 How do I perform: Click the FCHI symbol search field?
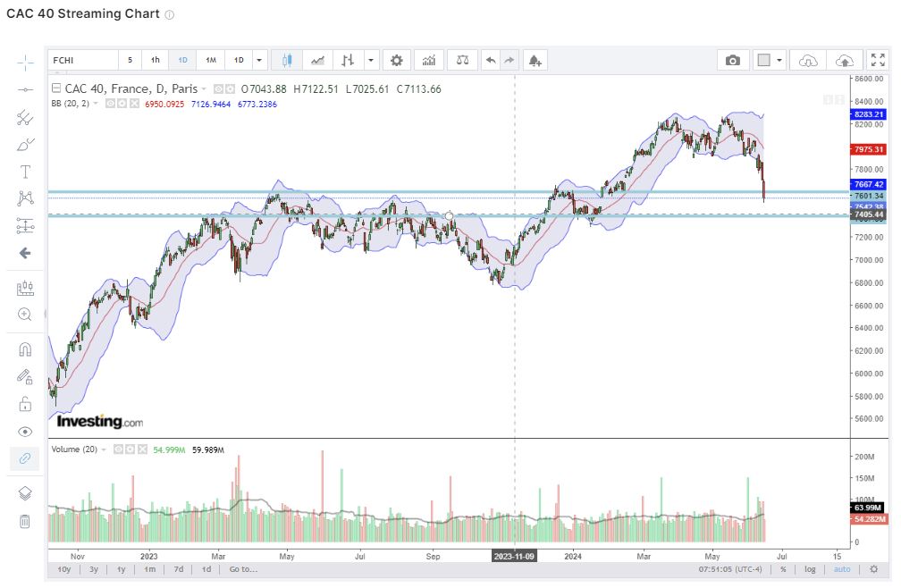point(83,60)
